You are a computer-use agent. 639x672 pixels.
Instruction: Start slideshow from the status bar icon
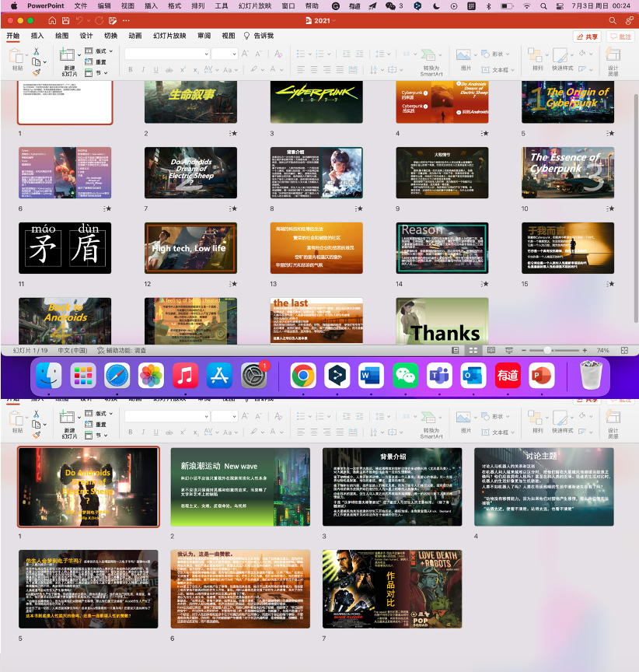508,351
